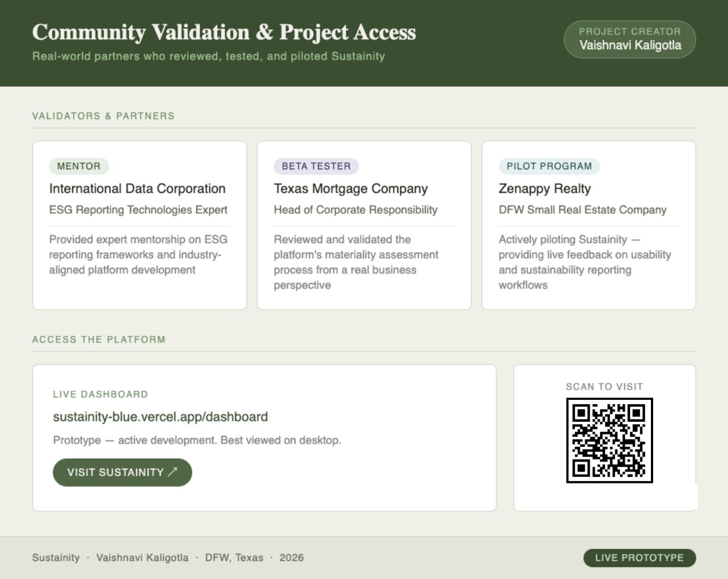Click the Community Validation & Project Access title
This screenshot has height=579, width=728.
[x=224, y=32]
